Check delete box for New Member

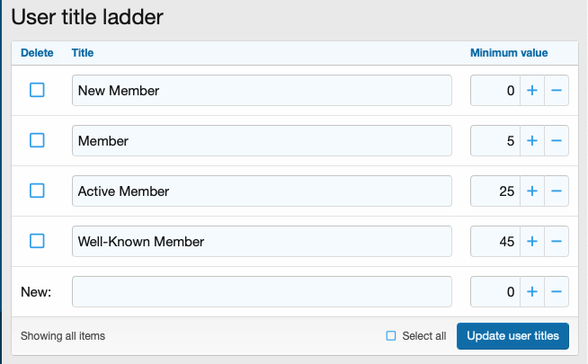tap(37, 90)
